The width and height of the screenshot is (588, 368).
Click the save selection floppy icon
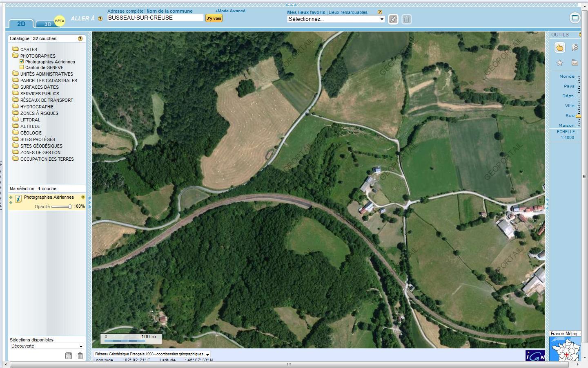point(69,356)
